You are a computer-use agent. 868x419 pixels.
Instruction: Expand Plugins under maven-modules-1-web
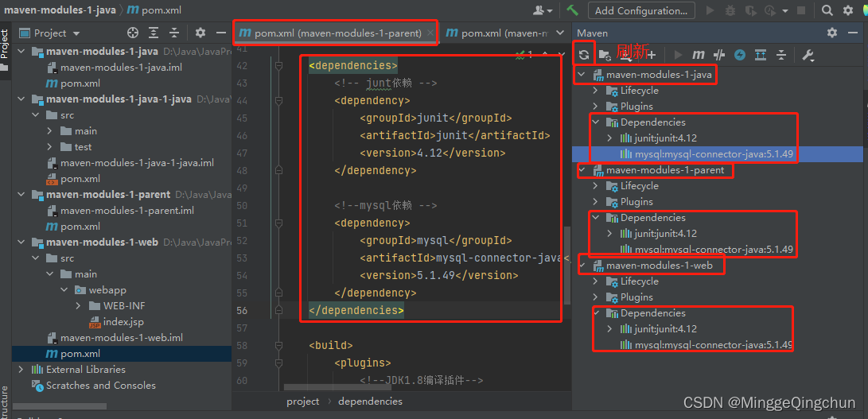(x=596, y=297)
